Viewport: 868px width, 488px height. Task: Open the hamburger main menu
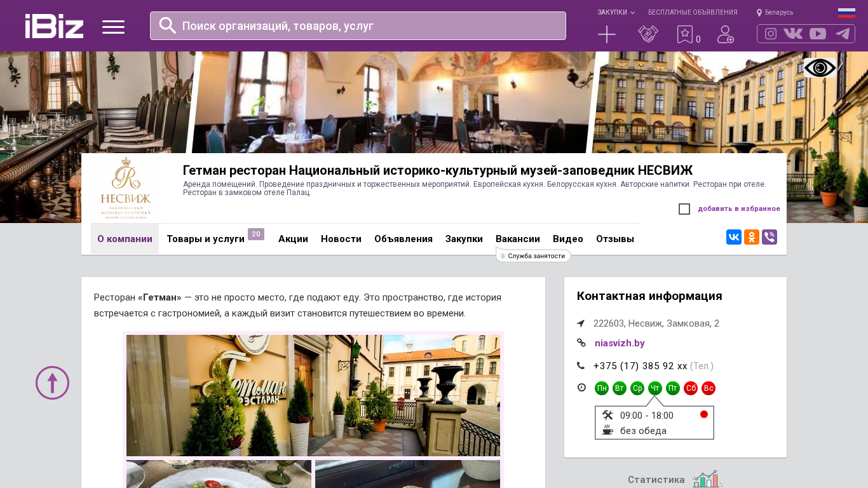point(113,27)
